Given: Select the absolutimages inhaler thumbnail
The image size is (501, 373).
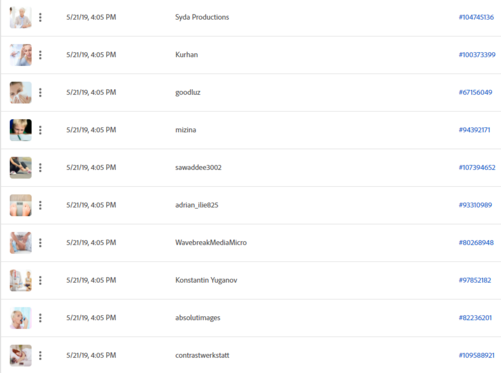Looking at the screenshot, I should (21, 318).
